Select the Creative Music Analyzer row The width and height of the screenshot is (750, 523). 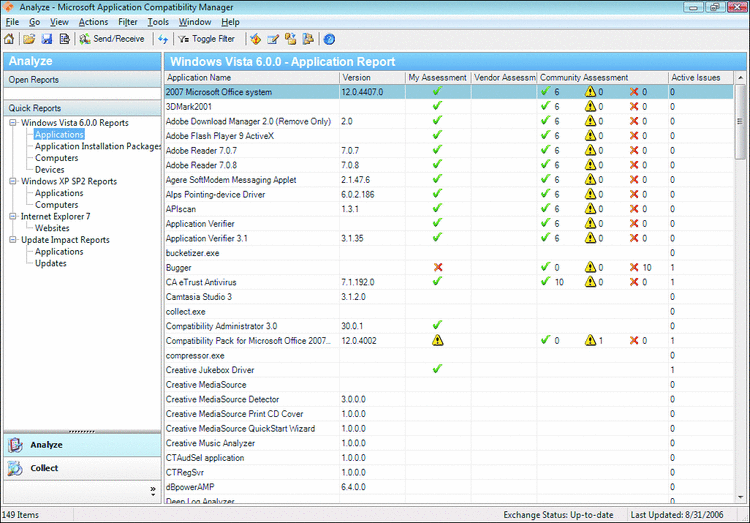pos(449,443)
